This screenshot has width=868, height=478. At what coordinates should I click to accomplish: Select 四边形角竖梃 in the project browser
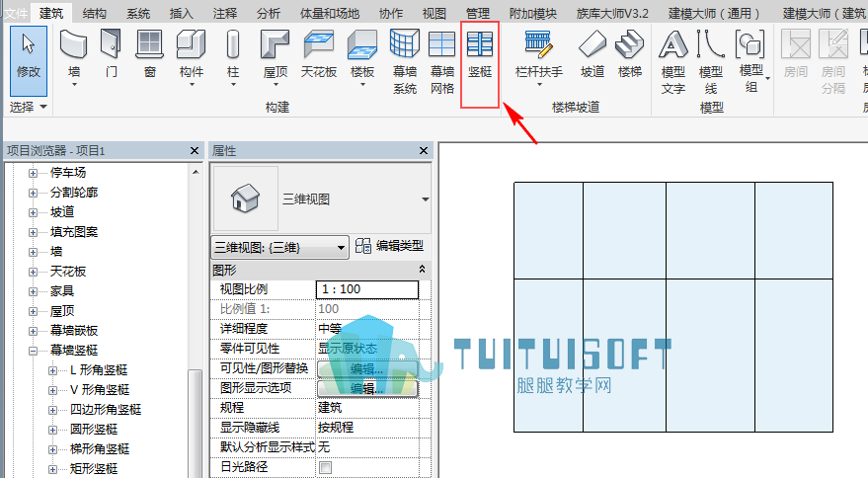pyautogui.click(x=106, y=409)
